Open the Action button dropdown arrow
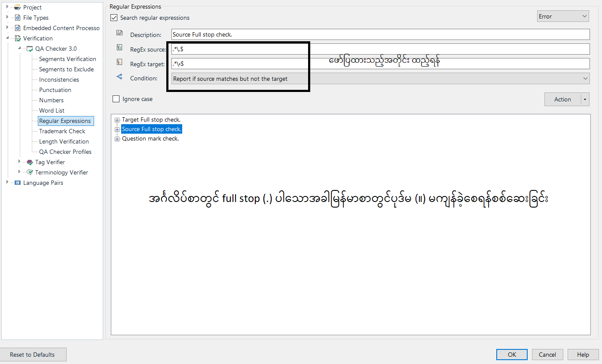 (x=585, y=99)
